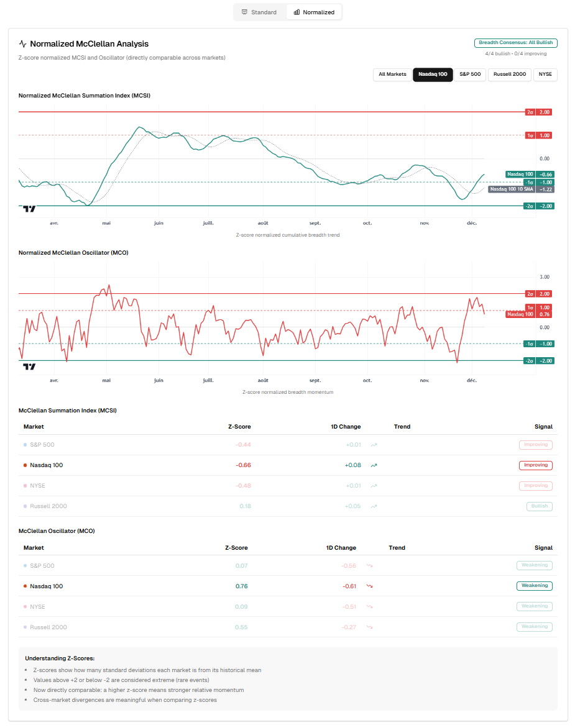Click the uptrend arrow icon for Russell 2000 MCSI
Screen dimensions: 575x728
click(x=374, y=506)
